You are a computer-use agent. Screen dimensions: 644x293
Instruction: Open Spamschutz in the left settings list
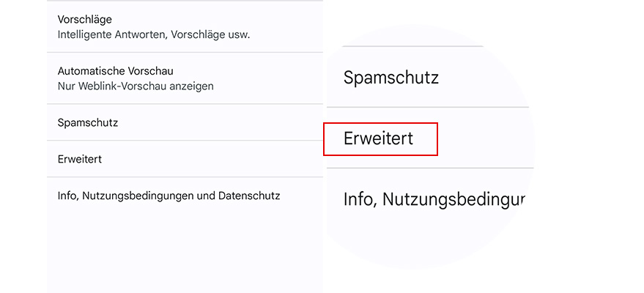[x=88, y=122]
